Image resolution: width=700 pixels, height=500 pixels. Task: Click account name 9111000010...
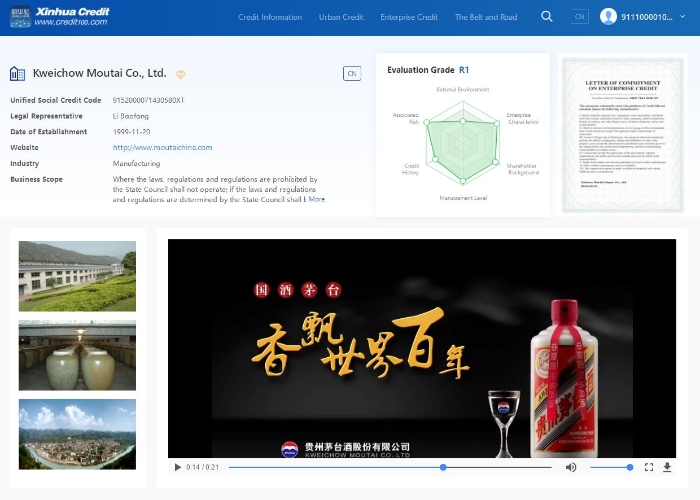tap(646, 17)
